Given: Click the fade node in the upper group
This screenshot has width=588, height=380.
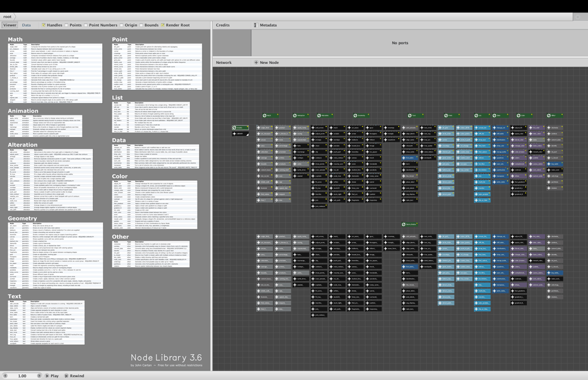Looking at the screenshot, I should (x=300, y=146).
